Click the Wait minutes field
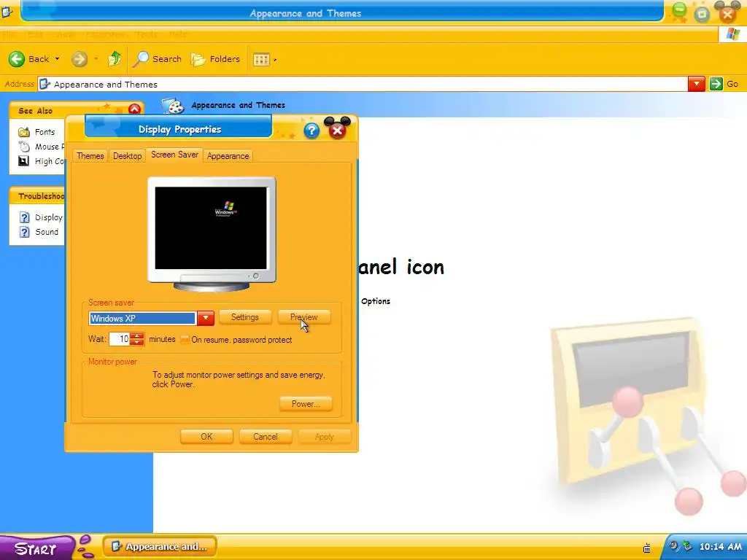This screenshot has height=560, width=747. click(119, 339)
